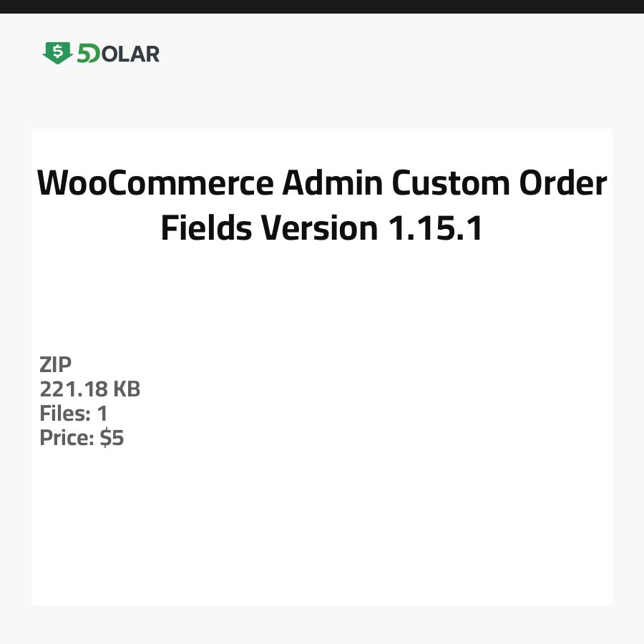Click the green dollar badge logo icon
The height and width of the screenshot is (644, 644).
point(57,53)
